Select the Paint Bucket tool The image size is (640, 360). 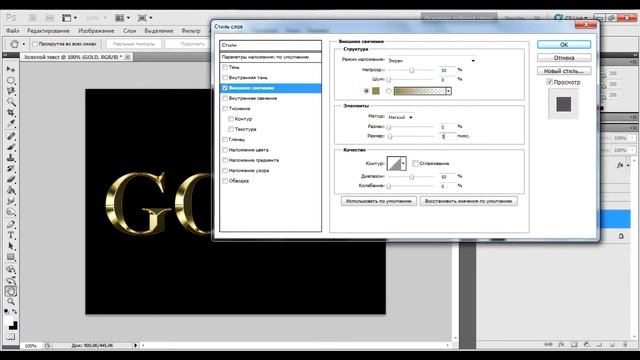click(x=11, y=190)
